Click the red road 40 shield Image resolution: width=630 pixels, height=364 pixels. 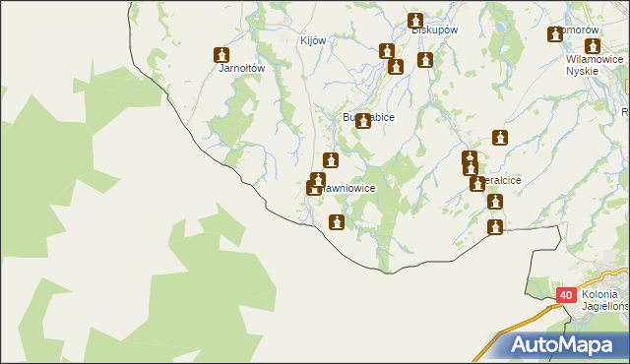point(566,295)
